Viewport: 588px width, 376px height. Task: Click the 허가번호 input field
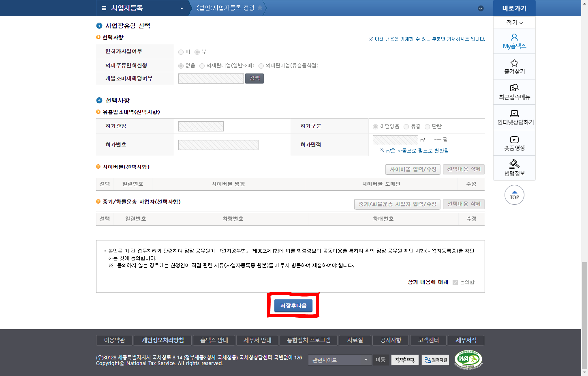click(x=218, y=145)
